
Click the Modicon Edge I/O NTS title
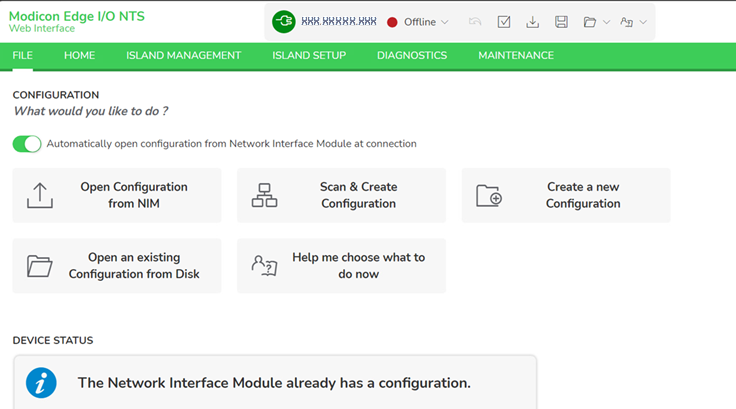pyautogui.click(x=77, y=16)
